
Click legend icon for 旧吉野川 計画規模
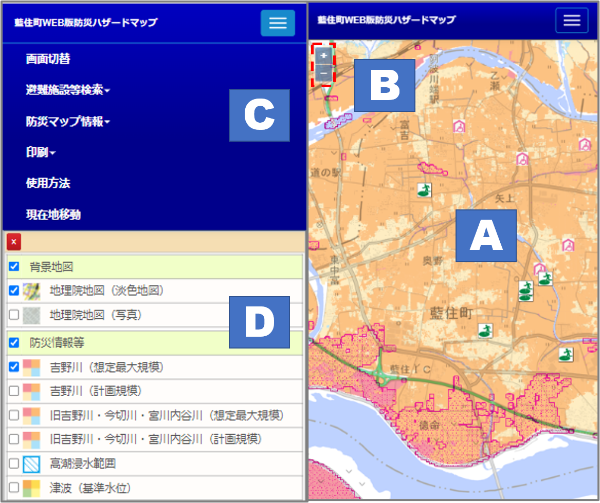click(x=31, y=440)
